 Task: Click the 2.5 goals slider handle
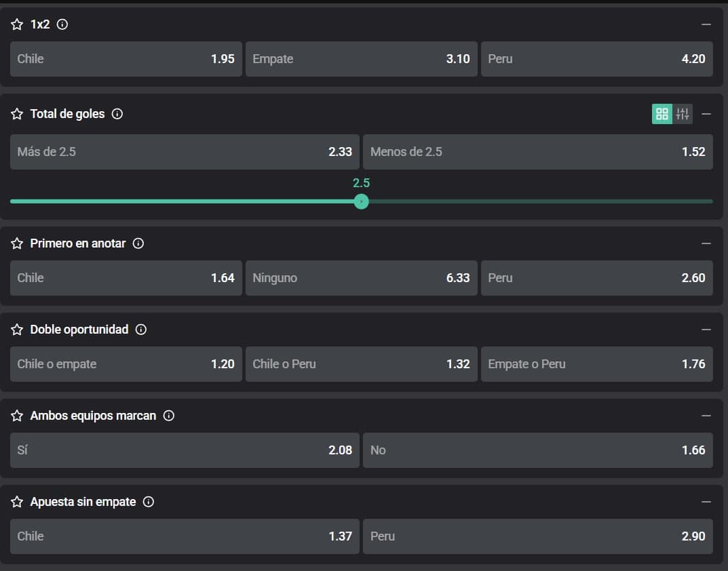pos(362,201)
